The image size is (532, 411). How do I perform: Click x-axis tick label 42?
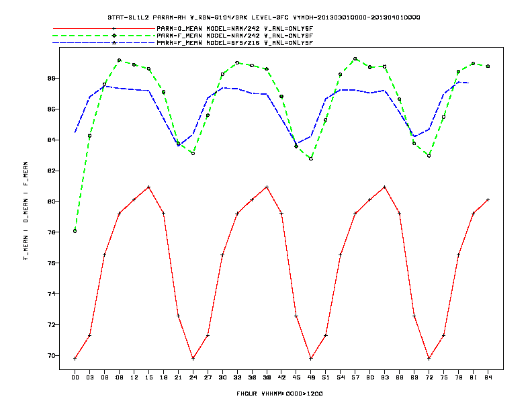point(281,377)
